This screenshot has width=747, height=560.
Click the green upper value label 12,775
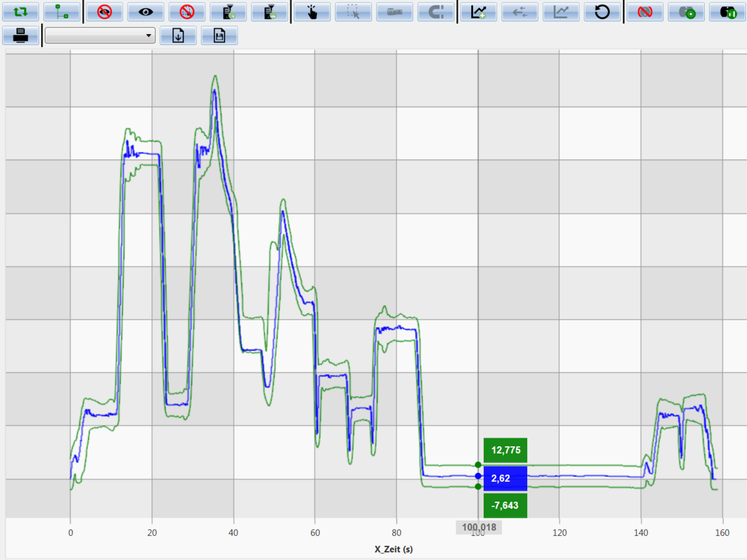coord(505,450)
